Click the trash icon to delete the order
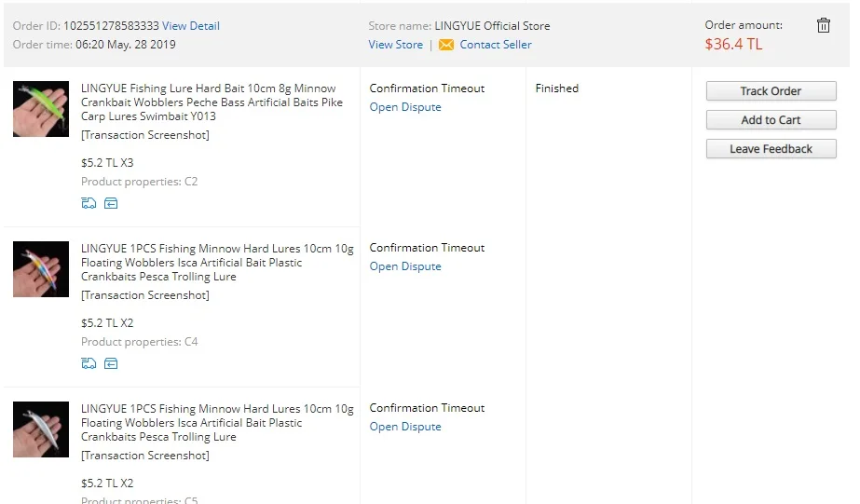860x504 pixels. pos(823,26)
